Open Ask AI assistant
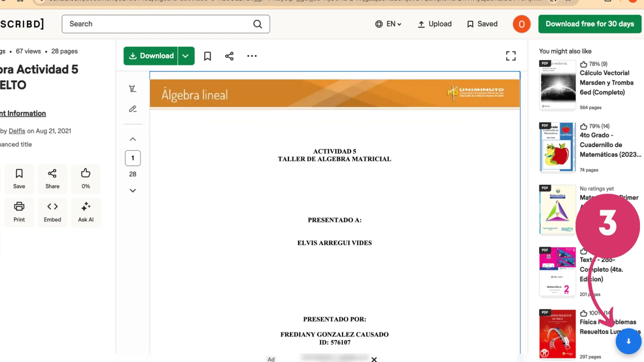This screenshot has width=644, height=362. click(x=86, y=212)
